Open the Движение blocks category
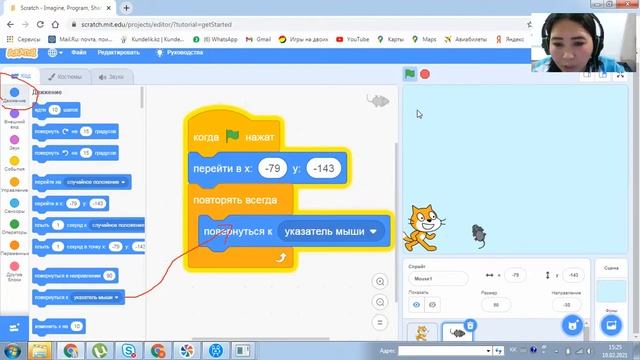Image resolution: width=640 pixels, height=360 pixels. coord(14,95)
